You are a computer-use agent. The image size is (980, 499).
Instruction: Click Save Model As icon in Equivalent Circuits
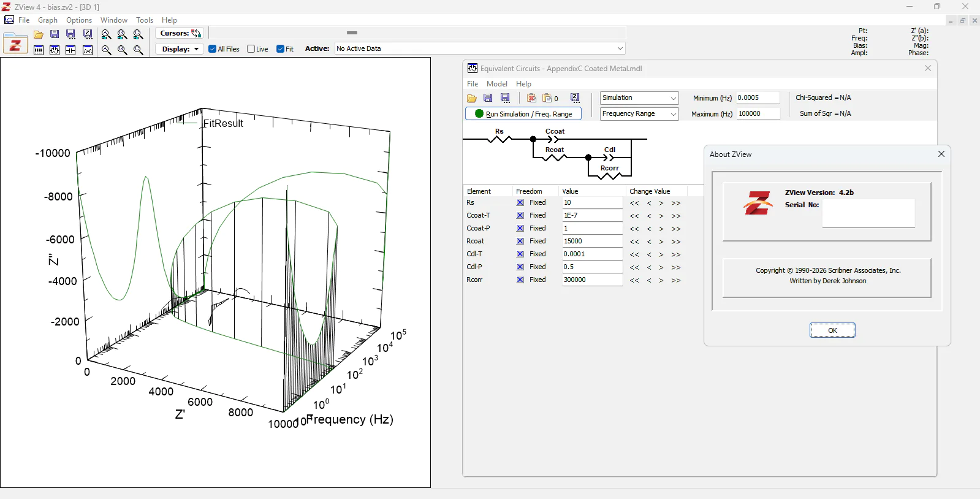click(x=506, y=98)
